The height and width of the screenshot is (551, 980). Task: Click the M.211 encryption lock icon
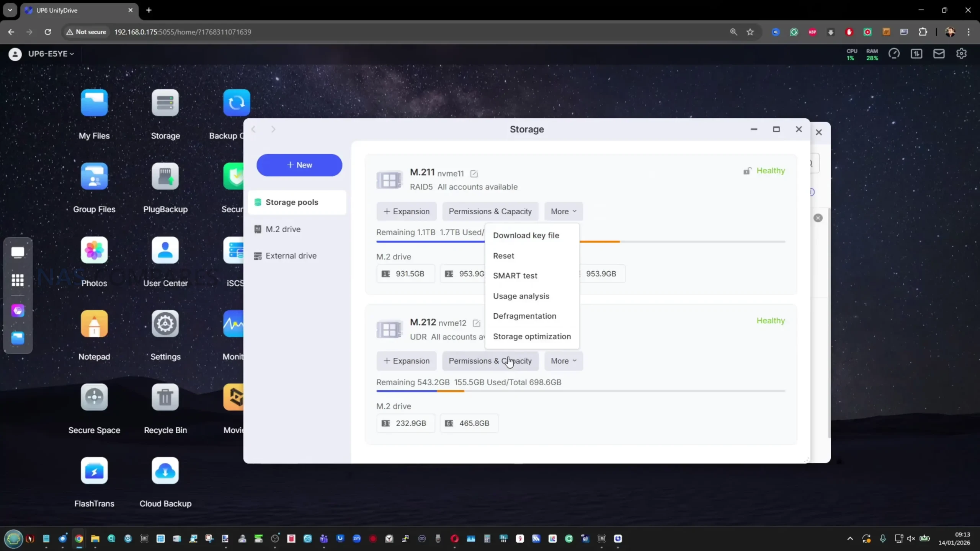click(x=747, y=171)
